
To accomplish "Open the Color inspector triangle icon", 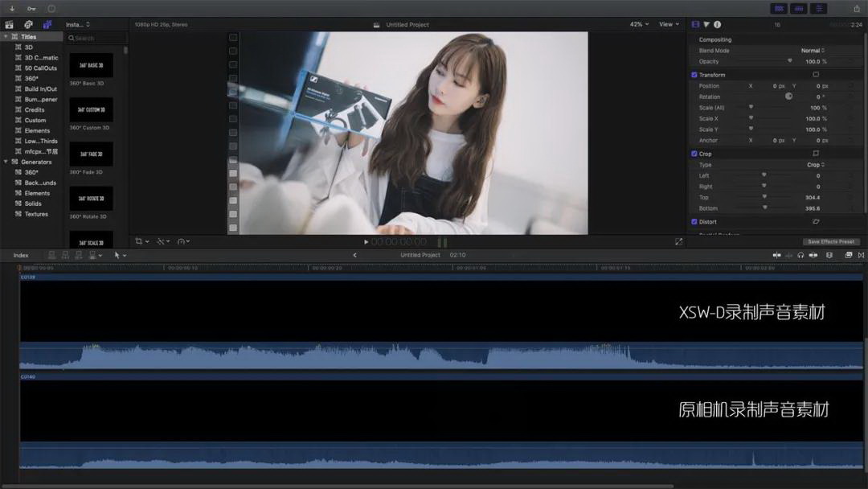I will 706,24.
